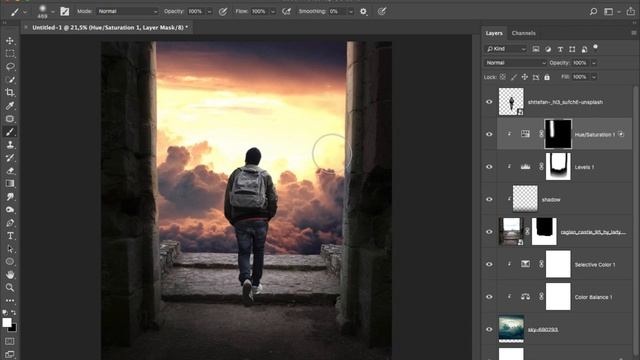Select the Clone Stamp tool
640x360 pixels.
point(10,145)
